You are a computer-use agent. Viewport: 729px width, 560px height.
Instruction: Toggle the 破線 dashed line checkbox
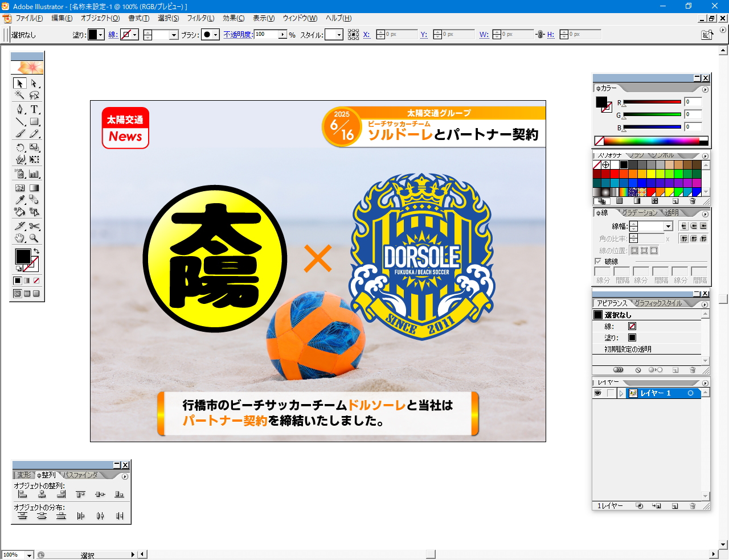click(x=598, y=261)
